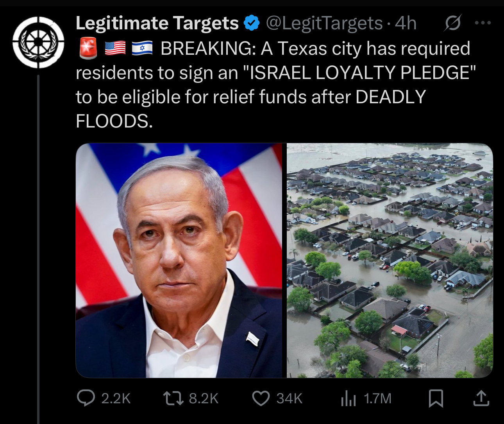The width and height of the screenshot is (504, 424).
Task: Click the reply speech bubble icon
Action: click(x=86, y=398)
